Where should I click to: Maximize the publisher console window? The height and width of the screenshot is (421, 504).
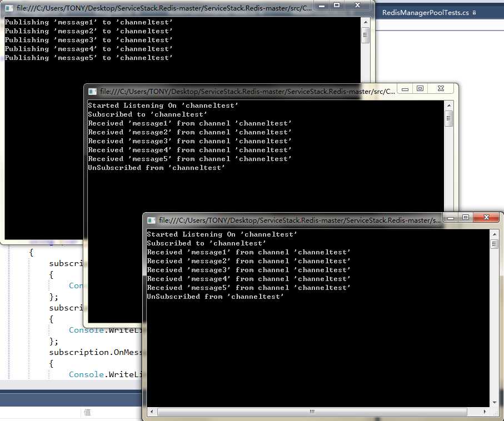click(x=337, y=5)
